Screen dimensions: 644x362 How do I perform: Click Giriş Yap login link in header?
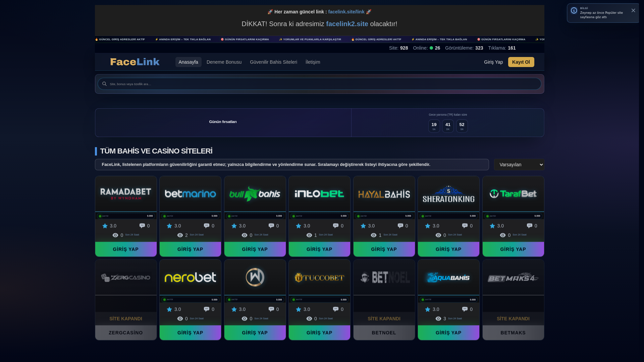point(493,62)
